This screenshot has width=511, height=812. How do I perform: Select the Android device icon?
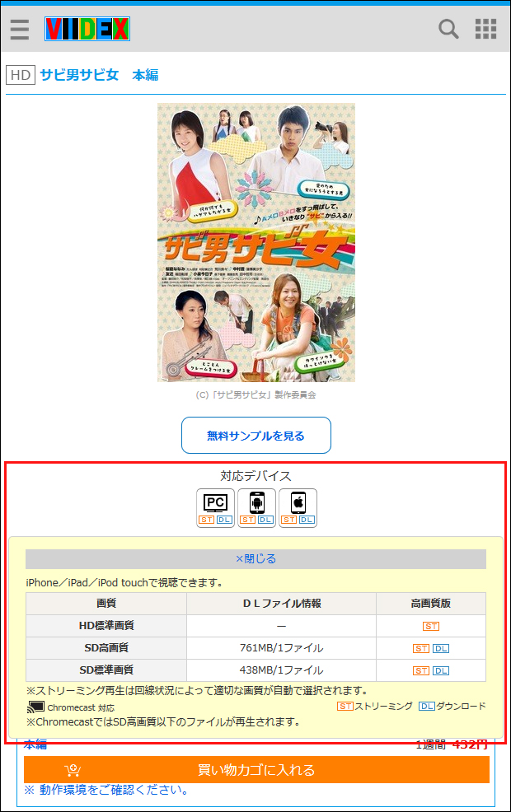(256, 507)
